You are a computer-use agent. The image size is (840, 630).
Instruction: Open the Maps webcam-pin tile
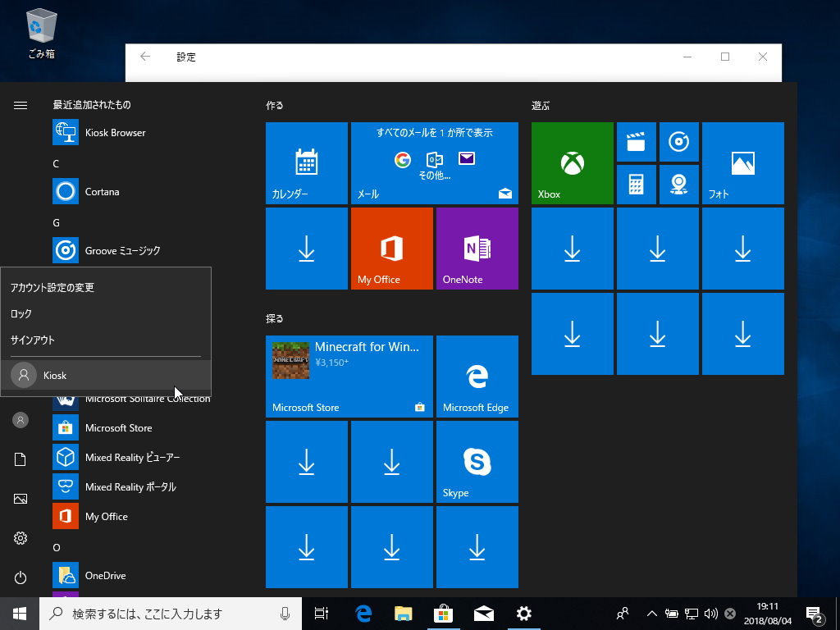(678, 185)
